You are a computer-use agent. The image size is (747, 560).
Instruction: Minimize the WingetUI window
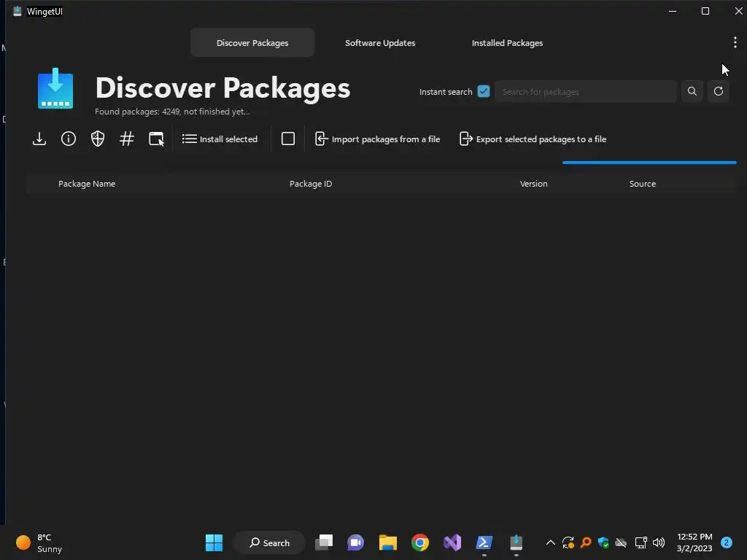point(673,11)
